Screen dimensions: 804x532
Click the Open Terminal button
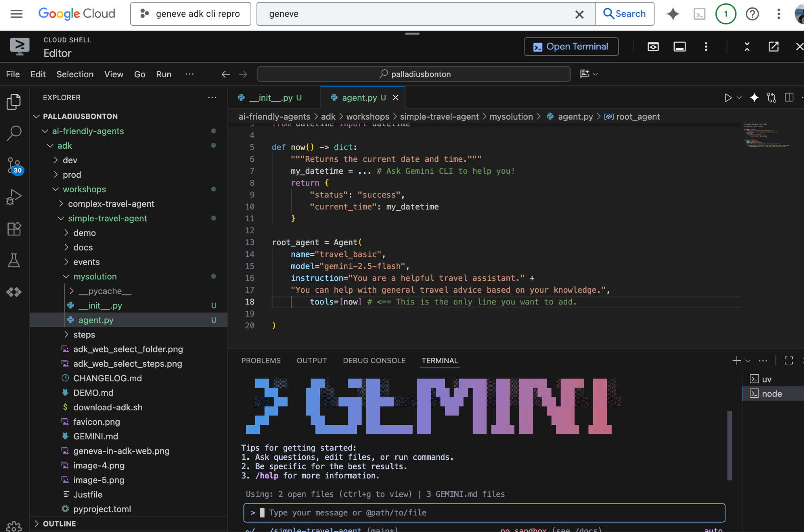pyautogui.click(x=571, y=47)
